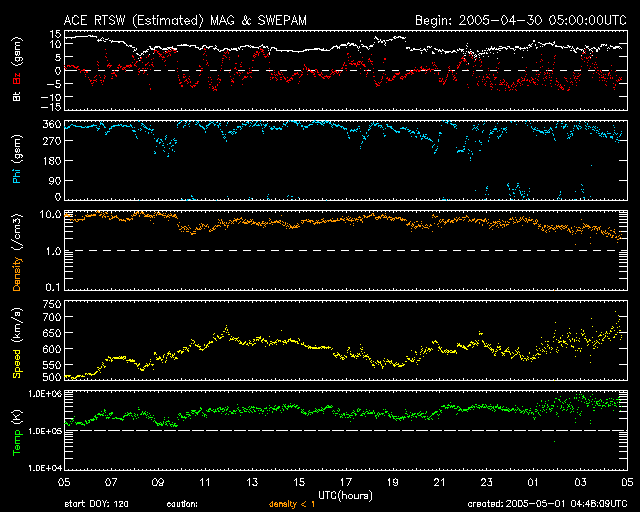This screenshot has width=640, height=512.
Task: Click the 17 hour tick label
Action: tap(346, 482)
